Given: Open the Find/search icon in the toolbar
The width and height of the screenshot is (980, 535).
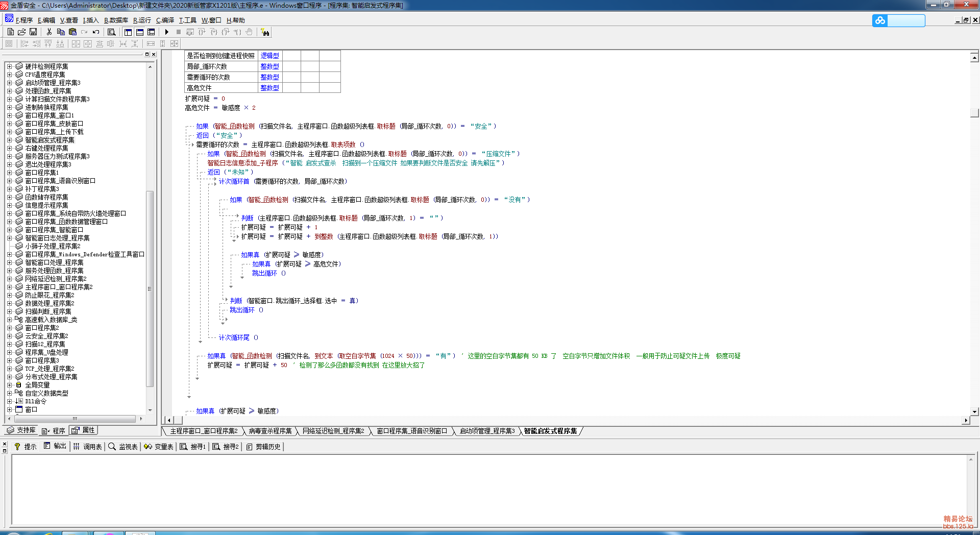Looking at the screenshot, I should [111, 32].
